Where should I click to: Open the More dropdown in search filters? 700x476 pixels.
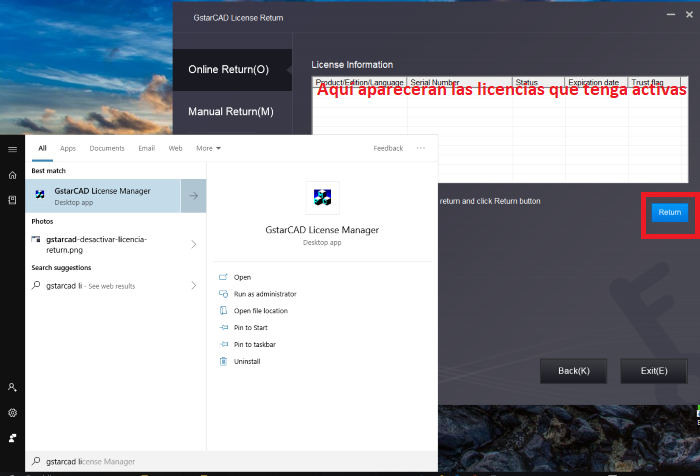208,148
